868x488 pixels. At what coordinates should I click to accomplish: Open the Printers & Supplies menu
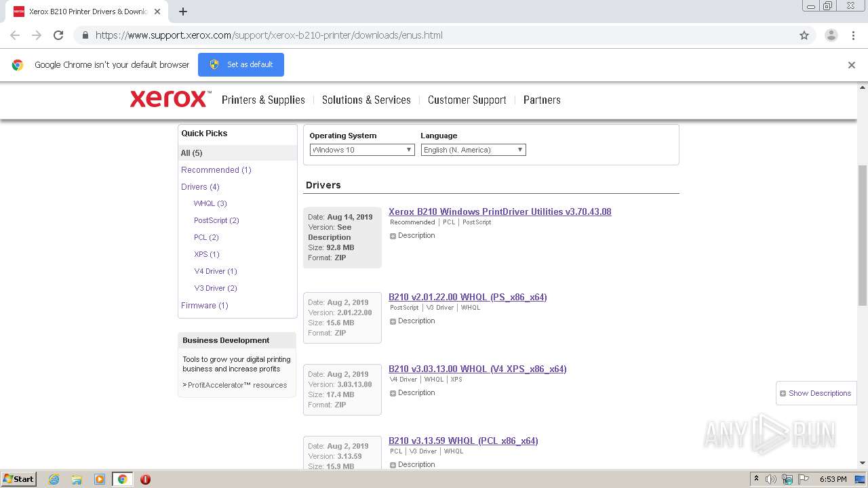pos(263,100)
